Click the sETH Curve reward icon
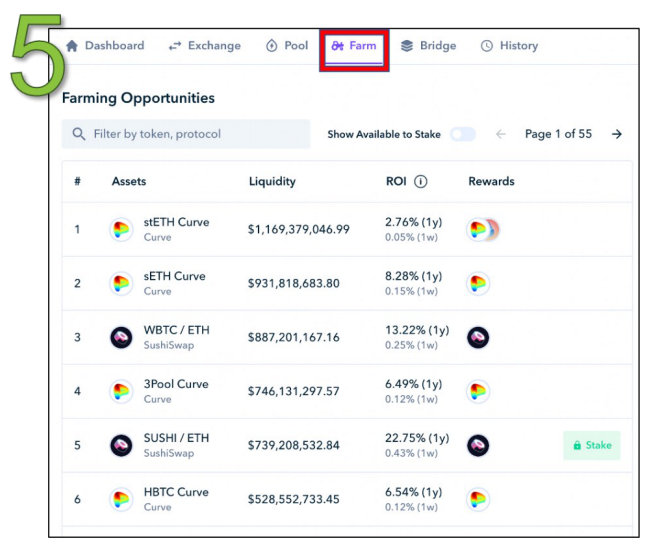This screenshot has height=549, width=649. (x=478, y=283)
